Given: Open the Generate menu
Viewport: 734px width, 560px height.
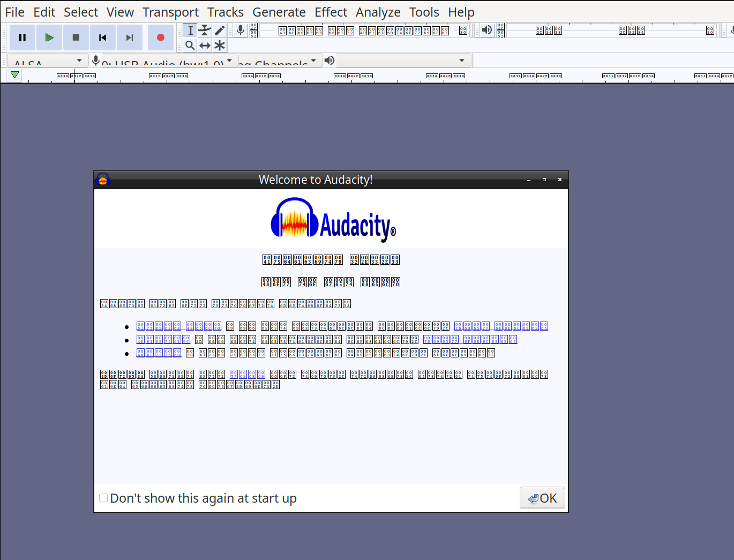Looking at the screenshot, I should pyautogui.click(x=279, y=12).
